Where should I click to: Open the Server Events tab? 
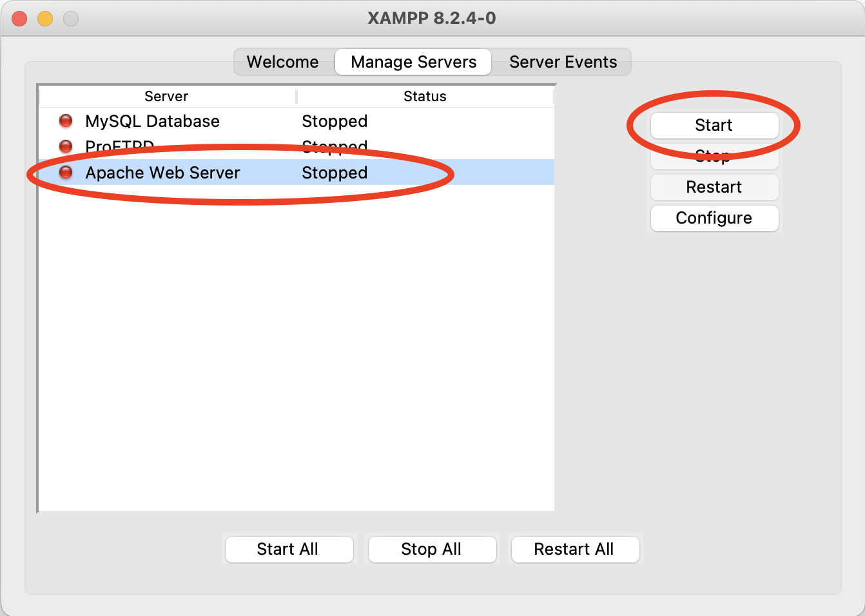point(563,62)
